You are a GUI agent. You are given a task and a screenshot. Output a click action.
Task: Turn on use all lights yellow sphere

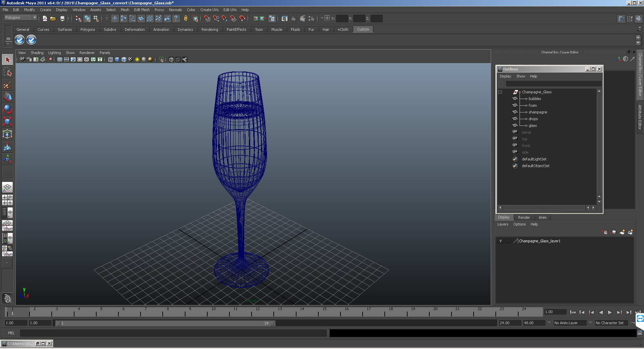tap(137, 59)
